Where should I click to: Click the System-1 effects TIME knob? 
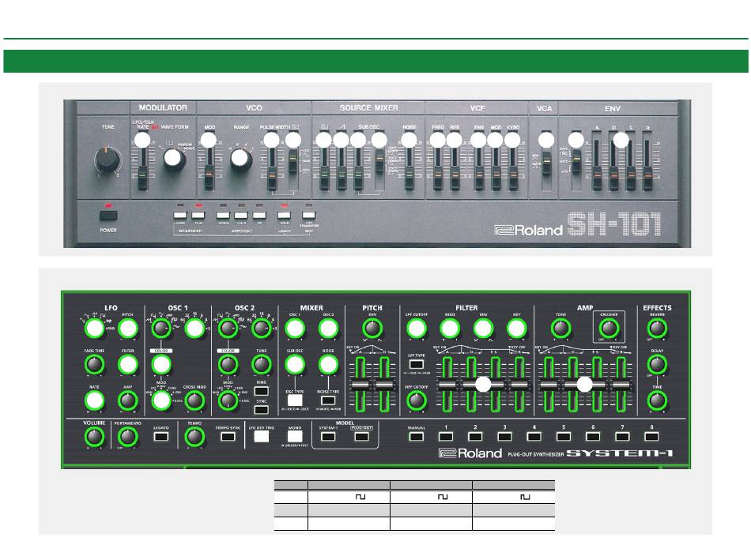click(x=657, y=401)
